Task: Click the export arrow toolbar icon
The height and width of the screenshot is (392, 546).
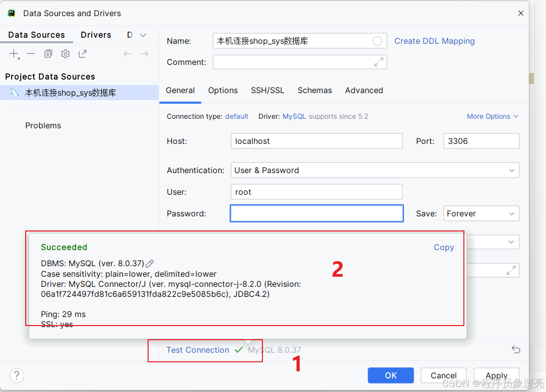Action: point(83,54)
